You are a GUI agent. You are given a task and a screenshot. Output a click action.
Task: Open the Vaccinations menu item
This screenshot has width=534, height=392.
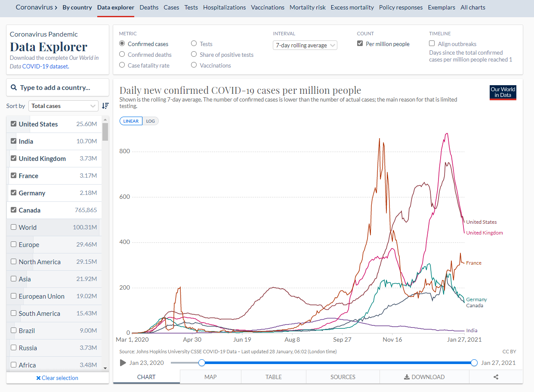(x=267, y=7)
